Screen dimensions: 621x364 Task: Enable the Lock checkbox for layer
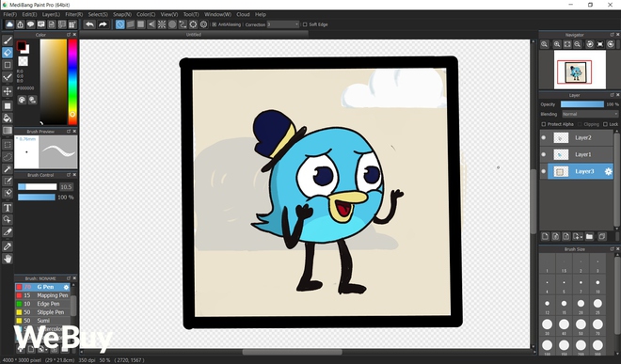[x=605, y=124]
